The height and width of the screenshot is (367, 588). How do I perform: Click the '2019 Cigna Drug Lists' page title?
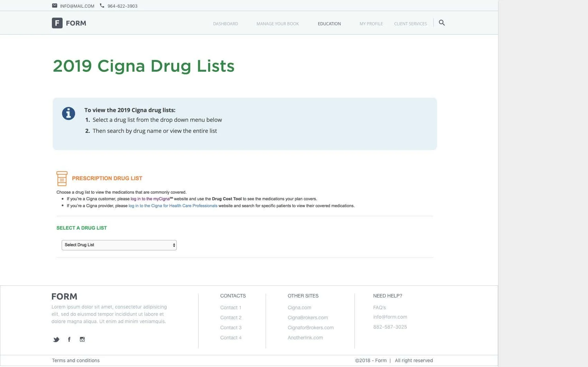tap(144, 66)
